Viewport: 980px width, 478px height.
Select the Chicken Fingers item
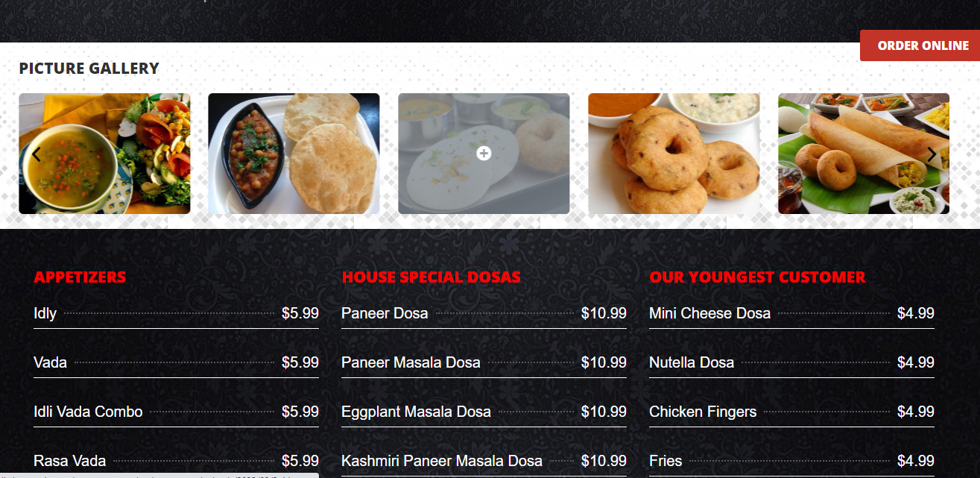coord(791,412)
